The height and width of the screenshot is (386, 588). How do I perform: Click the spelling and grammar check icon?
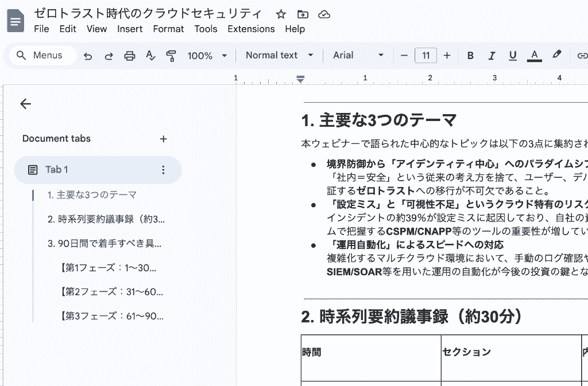[x=150, y=56]
